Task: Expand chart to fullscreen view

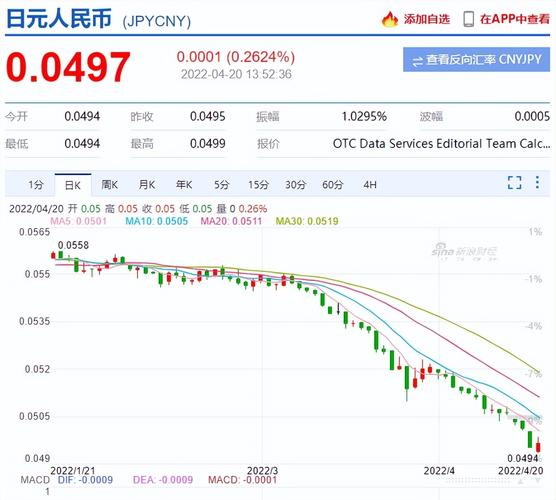Action: tap(515, 183)
